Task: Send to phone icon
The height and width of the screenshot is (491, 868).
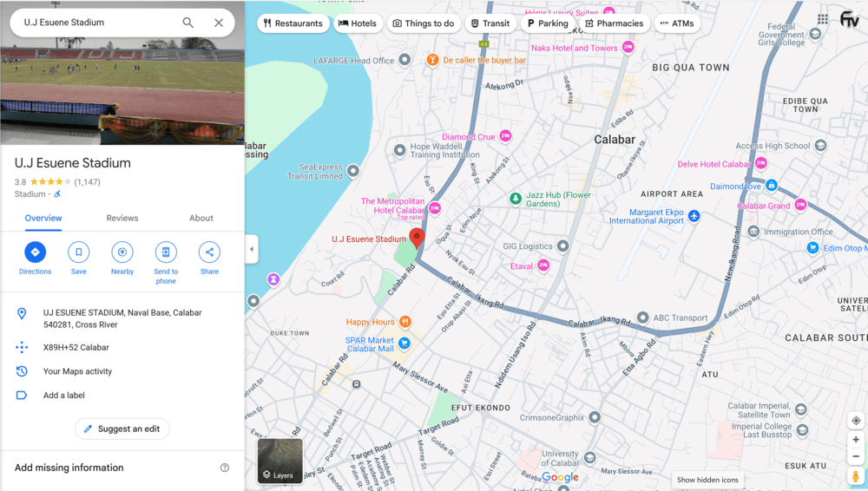Action: point(166,252)
